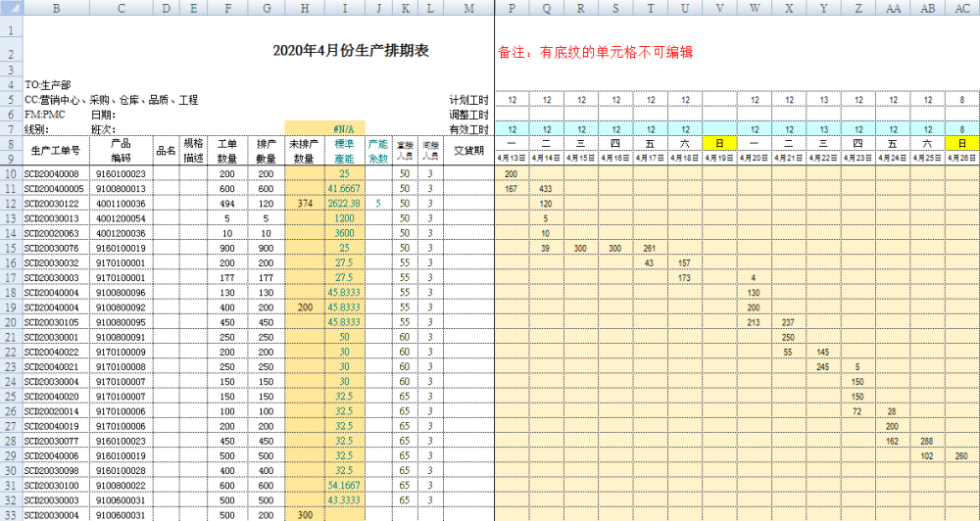Click the FM:PMC cell
980x521 pixels.
point(44,115)
